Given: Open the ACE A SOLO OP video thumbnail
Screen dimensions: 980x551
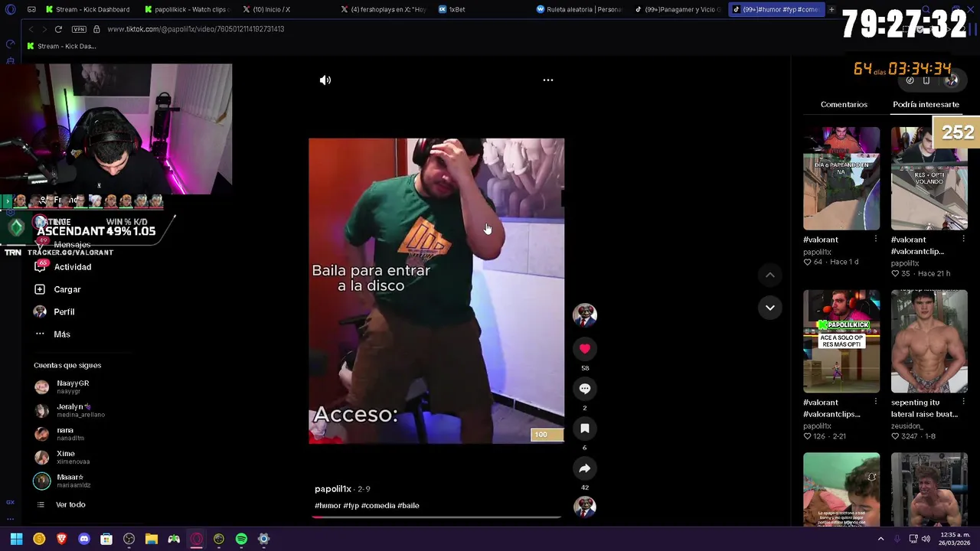Looking at the screenshot, I should [x=841, y=341].
